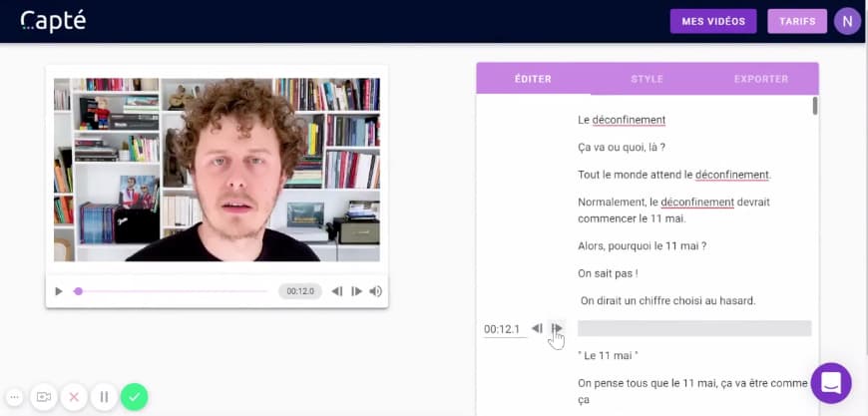Click the subtitle editor scrollbar

815,105
